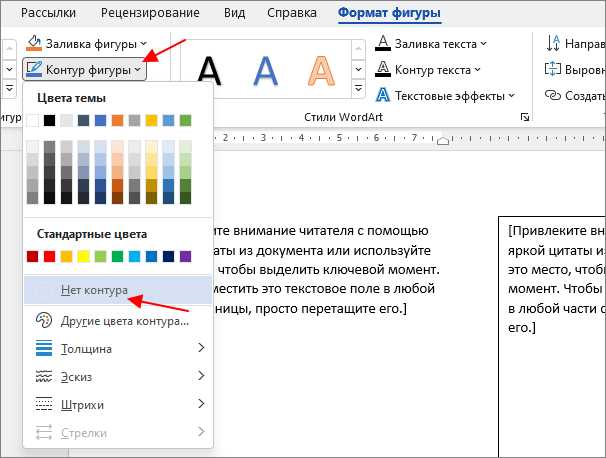This screenshot has height=458, width=606.
Task: Click text line 'чтобы выделить ключевой момент.'
Action: tap(329, 269)
